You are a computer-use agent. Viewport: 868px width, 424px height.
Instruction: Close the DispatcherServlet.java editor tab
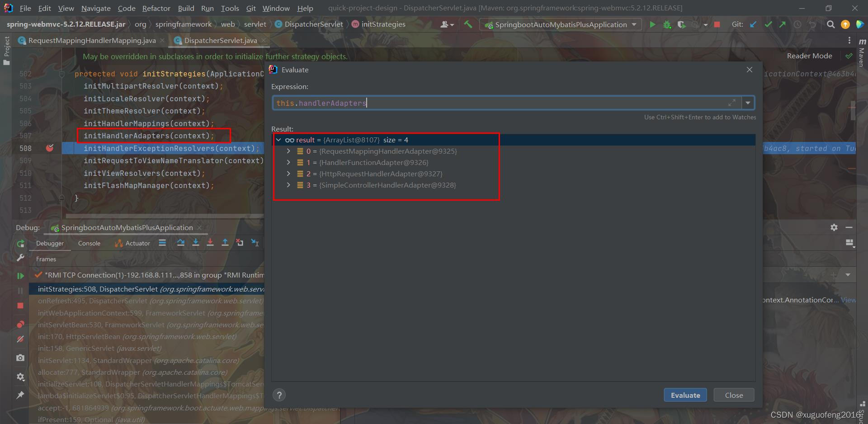tap(264, 41)
